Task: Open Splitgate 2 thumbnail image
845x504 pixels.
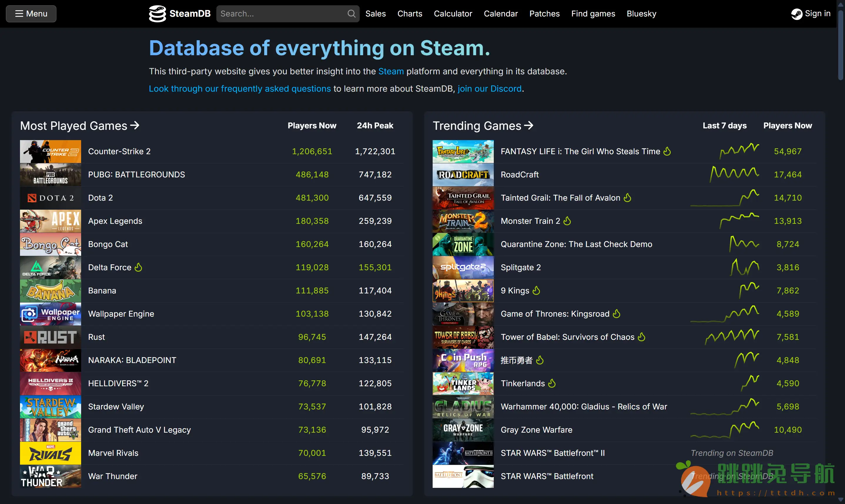Action: (463, 267)
